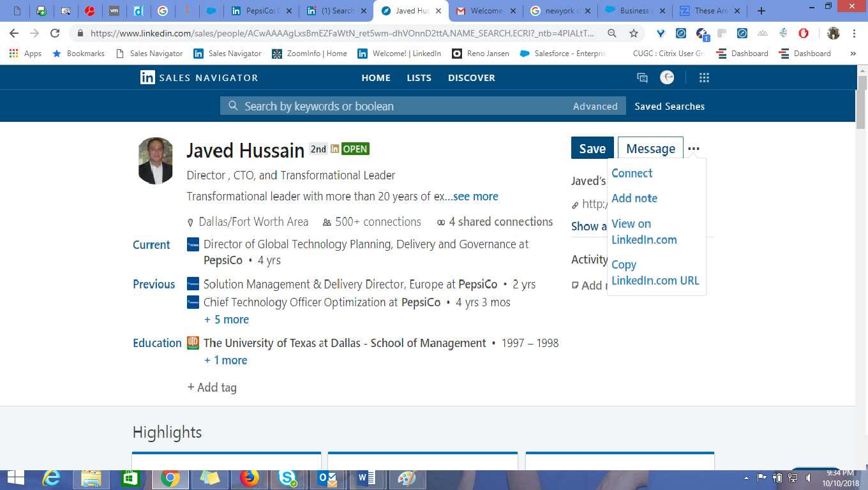Expand '+ 5 more' previous positions
Screen dimensions: 868x490
(227, 320)
